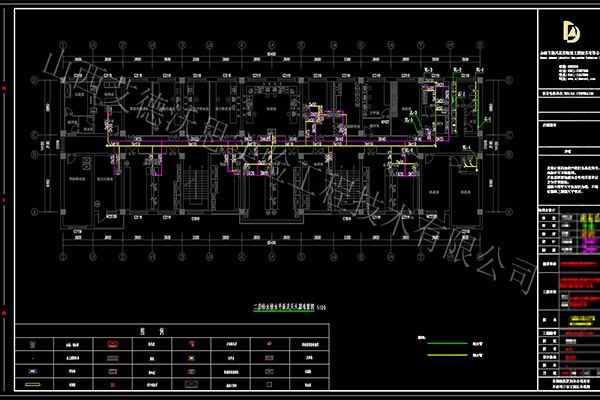Select the red rectangle symbol in legend top row
The height and width of the screenshot is (400, 600).
point(110,342)
